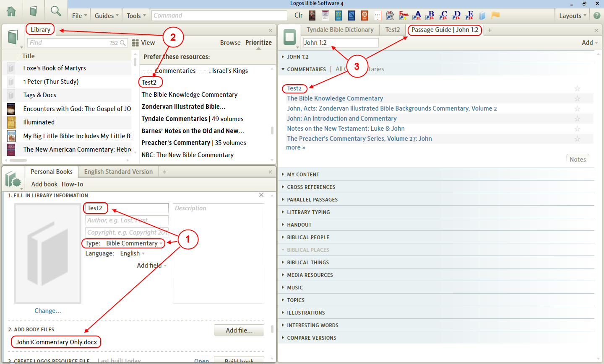604x364 pixels.
Task: Open the layout shortcut labeled B
Action: click(430, 15)
